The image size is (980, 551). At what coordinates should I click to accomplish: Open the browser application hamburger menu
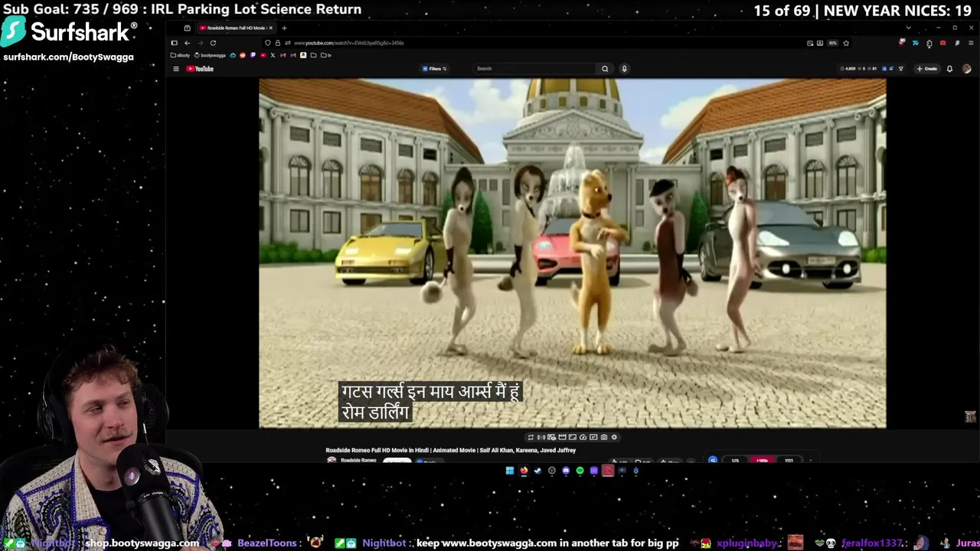971,43
